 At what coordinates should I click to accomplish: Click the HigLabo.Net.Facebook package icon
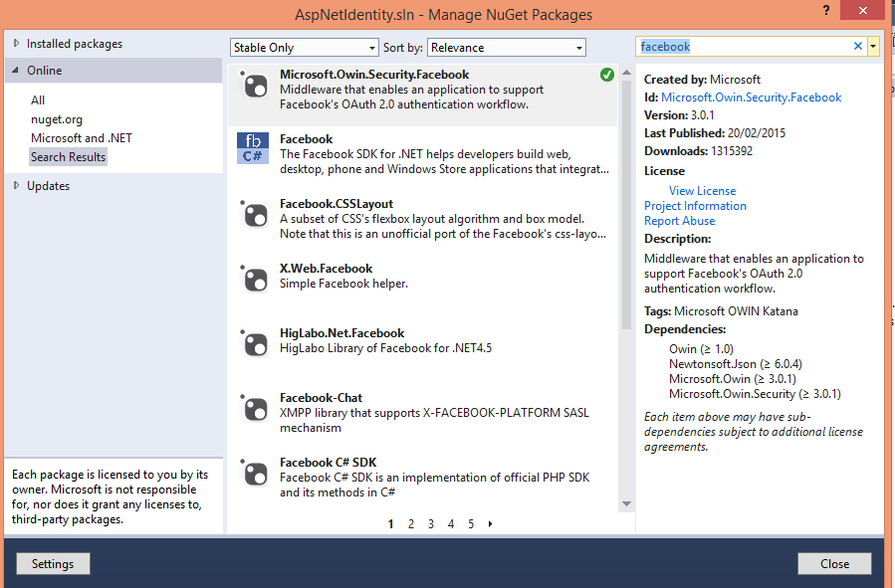[x=254, y=344]
